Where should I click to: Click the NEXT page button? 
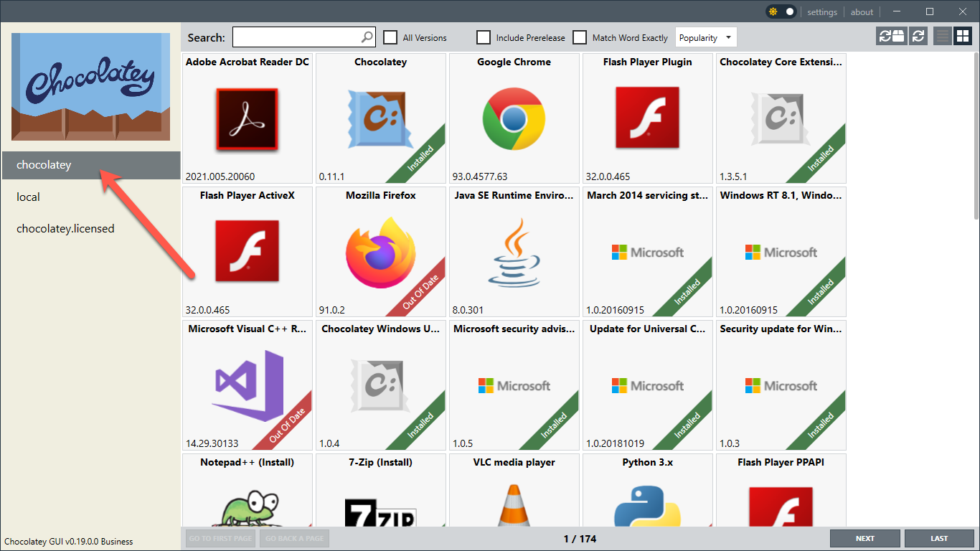point(865,538)
